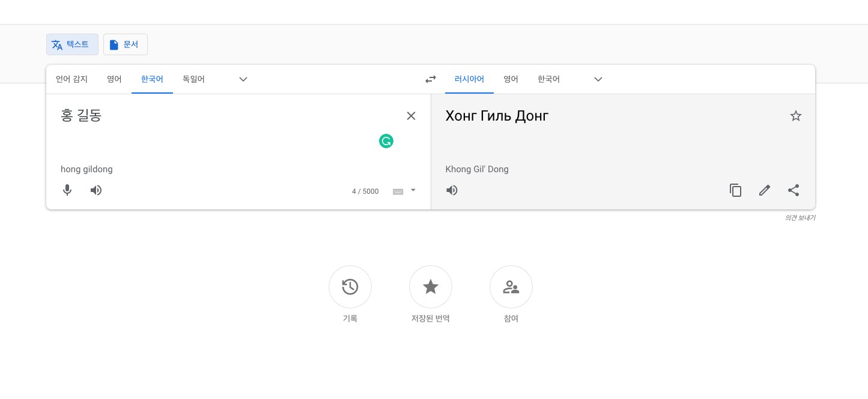The height and width of the screenshot is (399, 868).
Task: Choose 언어 감지 as the source language
Action: click(x=71, y=79)
